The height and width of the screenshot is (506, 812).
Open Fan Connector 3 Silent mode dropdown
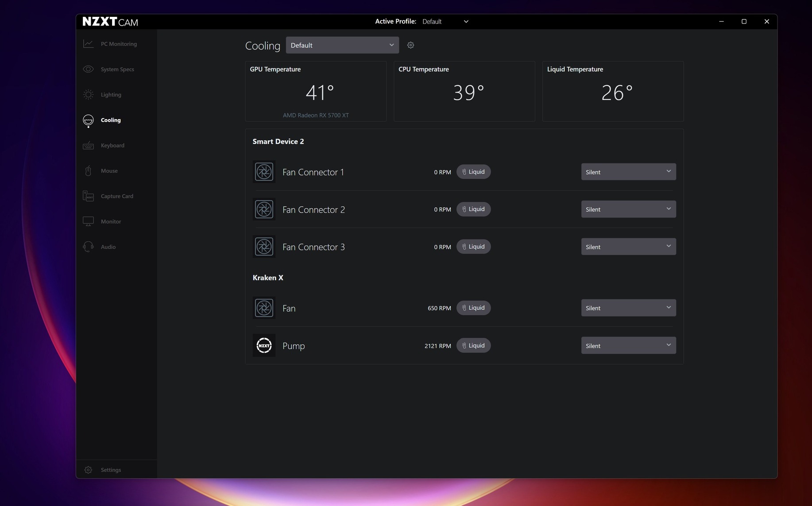coord(628,247)
